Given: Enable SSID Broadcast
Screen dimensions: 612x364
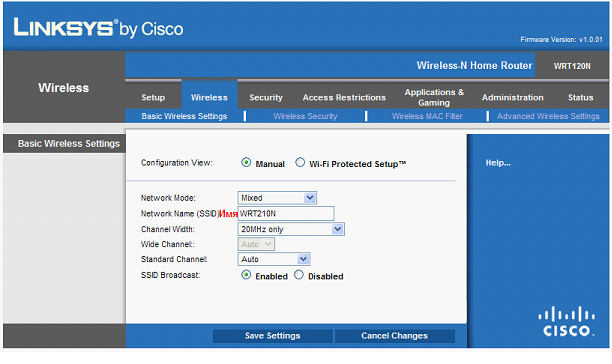Looking at the screenshot, I should pos(246,275).
